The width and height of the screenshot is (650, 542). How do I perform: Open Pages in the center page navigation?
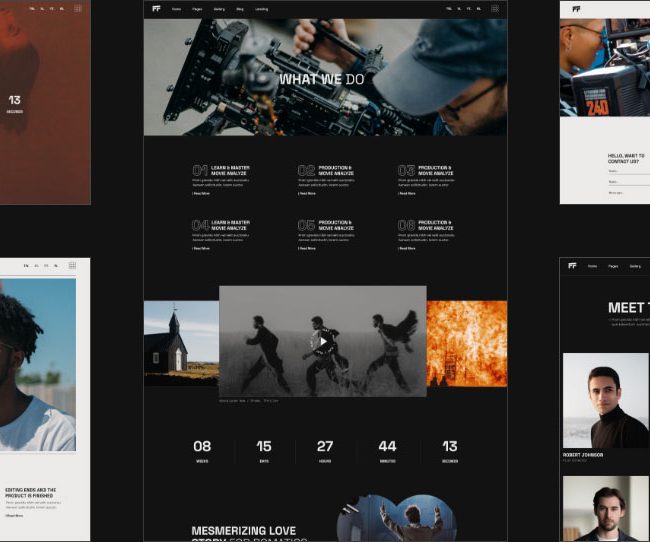click(x=197, y=9)
